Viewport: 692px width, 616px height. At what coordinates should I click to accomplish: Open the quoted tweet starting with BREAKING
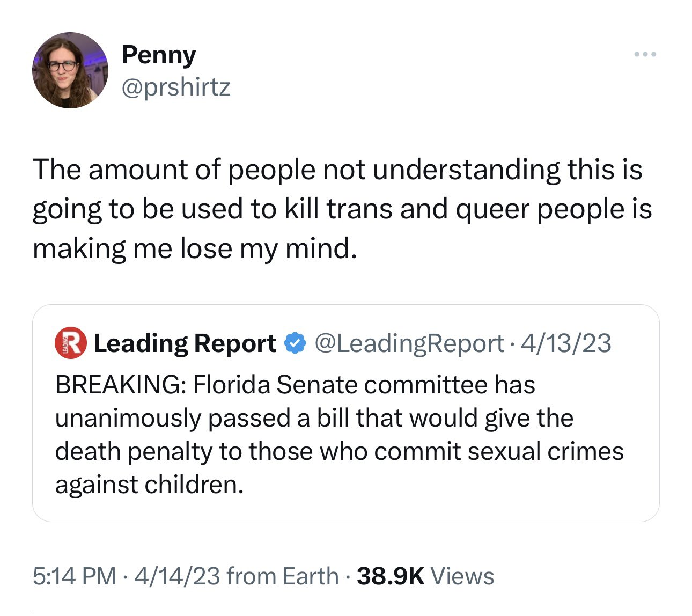pos(346,413)
